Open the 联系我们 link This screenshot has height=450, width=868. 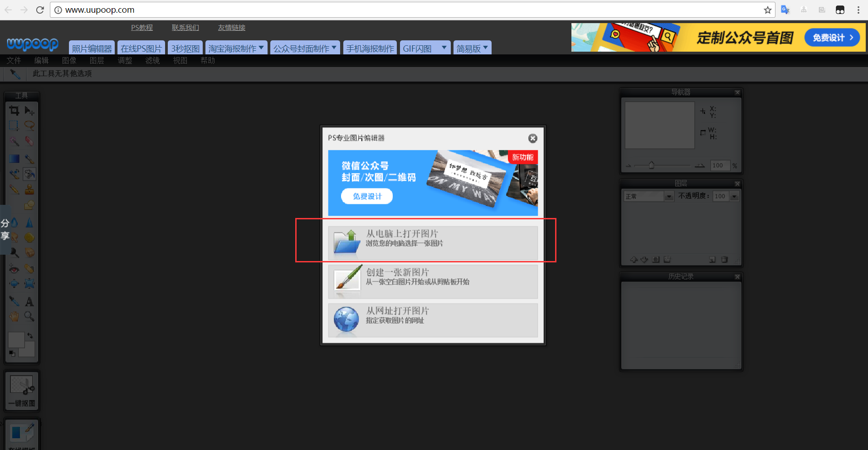tap(185, 28)
